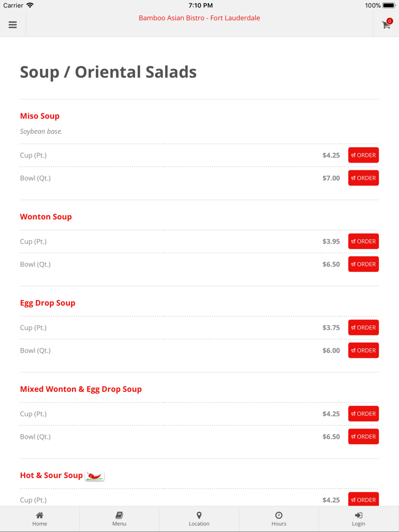
Task: Order Miso Soup Cup for $4.25
Action: coord(363,155)
